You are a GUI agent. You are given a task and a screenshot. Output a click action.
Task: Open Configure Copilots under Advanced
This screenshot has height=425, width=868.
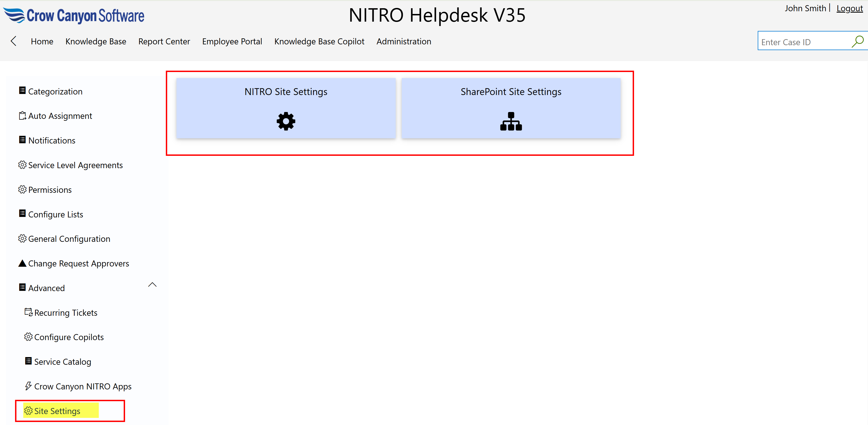click(69, 337)
